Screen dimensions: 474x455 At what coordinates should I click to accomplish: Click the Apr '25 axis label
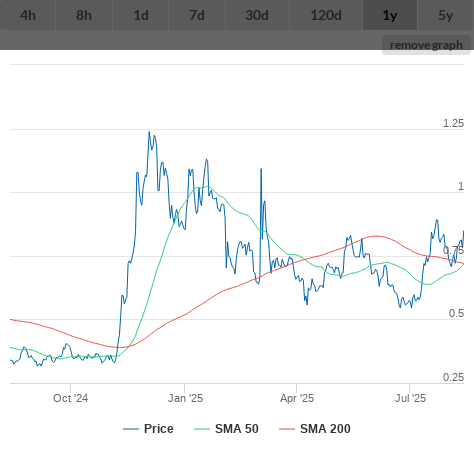pos(297,398)
